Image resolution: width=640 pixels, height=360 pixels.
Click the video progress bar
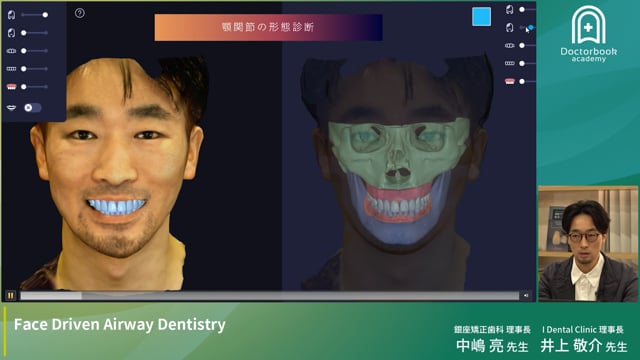click(x=269, y=296)
